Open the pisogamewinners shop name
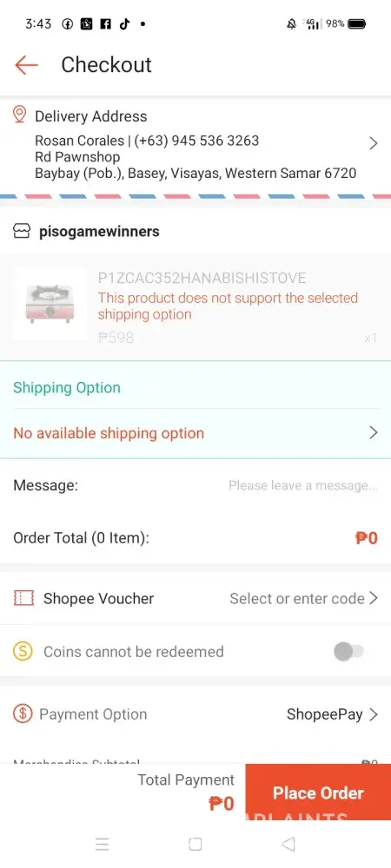391x868 pixels. (99, 232)
